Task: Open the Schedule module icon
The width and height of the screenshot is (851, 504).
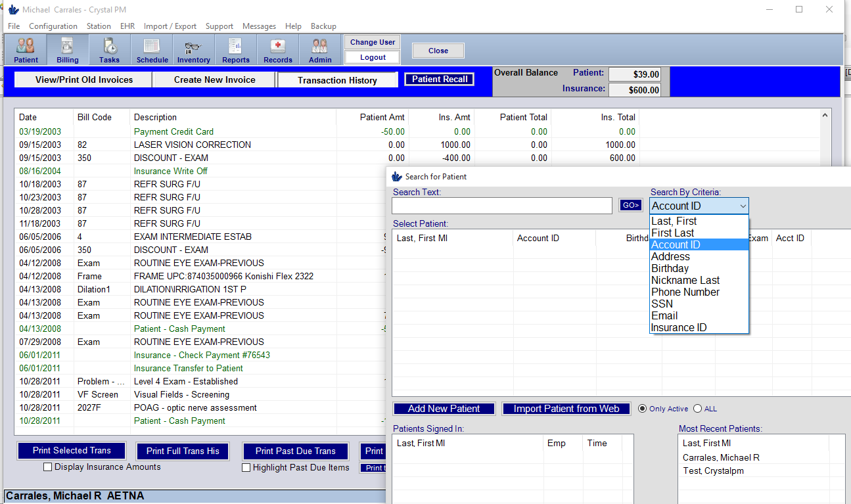Action: click(x=152, y=49)
